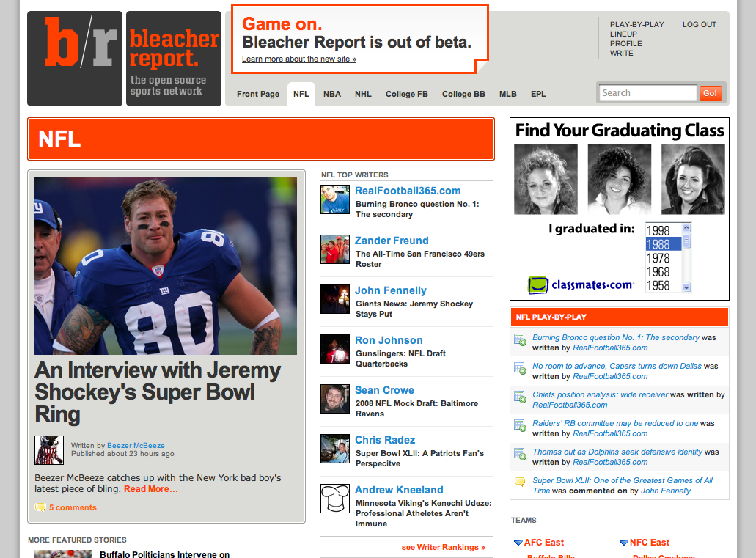
Task: Open the MLB tab
Action: click(507, 94)
